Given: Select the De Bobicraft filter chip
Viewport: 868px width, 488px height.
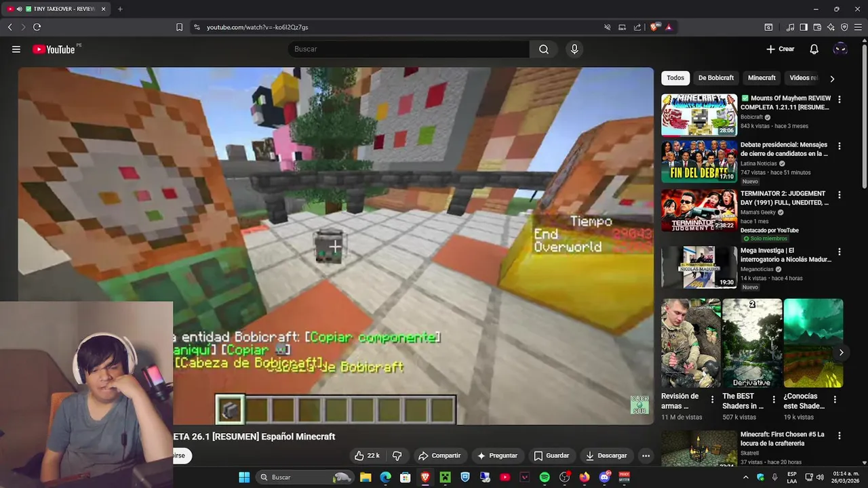Looking at the screenshot, I should (716, 78).
